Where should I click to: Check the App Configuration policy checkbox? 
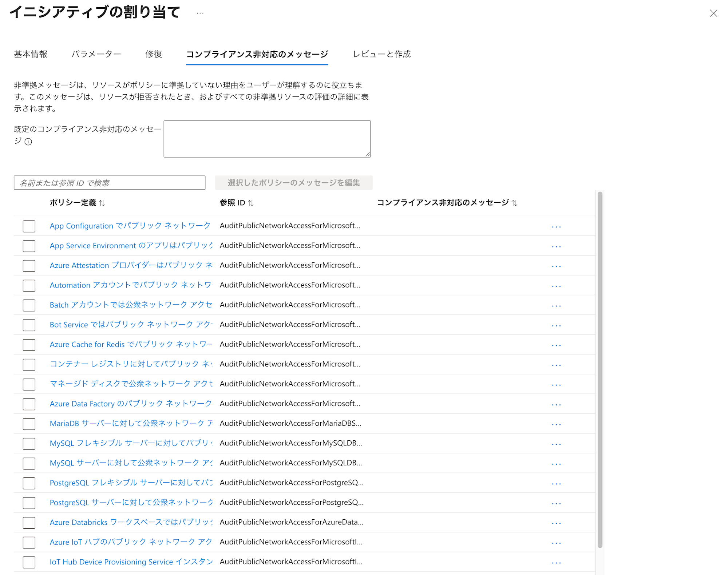point(29,226)
